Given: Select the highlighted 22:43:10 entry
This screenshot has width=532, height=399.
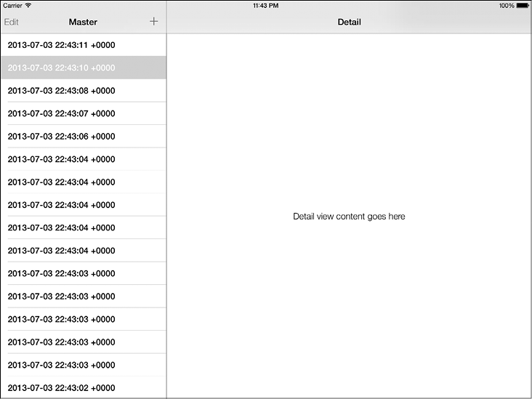Looking at the screenshot, I should 62,68.
